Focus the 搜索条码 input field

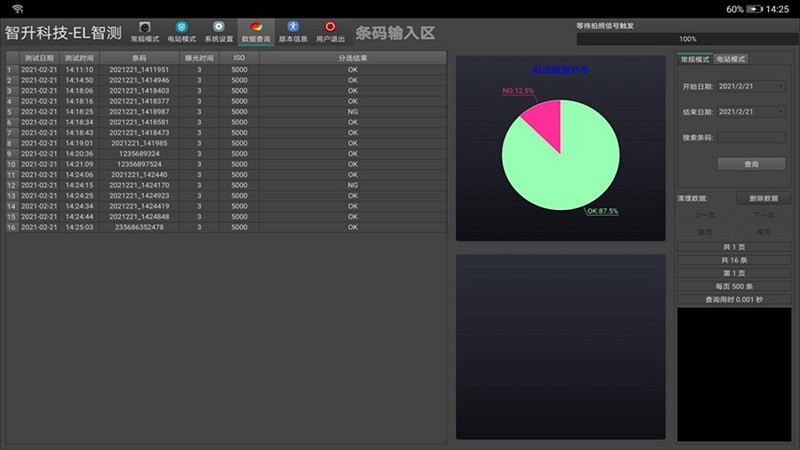(751, 137)
